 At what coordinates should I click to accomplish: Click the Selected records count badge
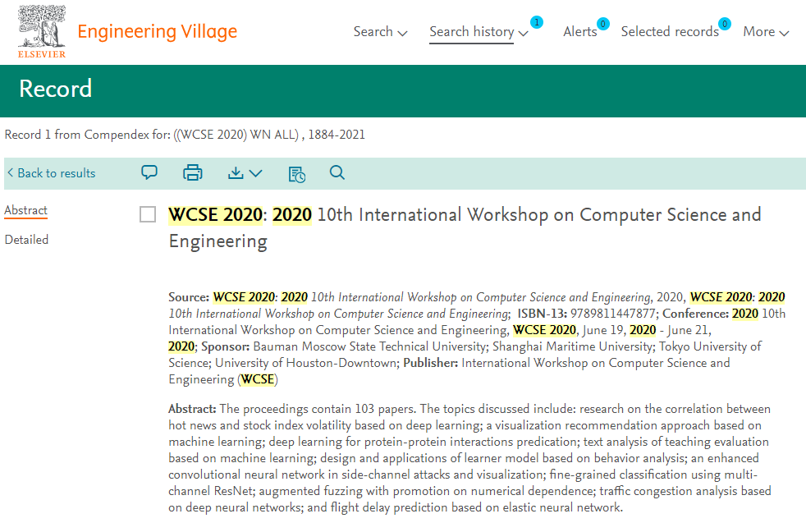pyautogui.click(x=724, y=22)
